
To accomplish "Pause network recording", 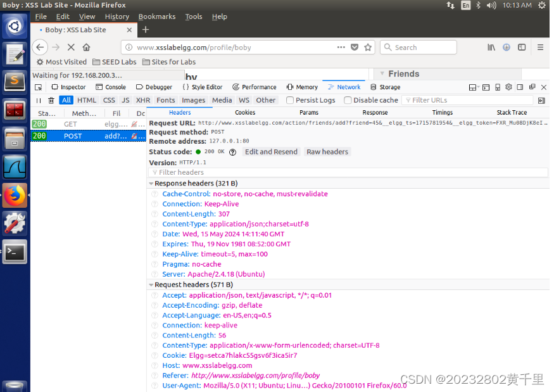I will pos(39,101).
